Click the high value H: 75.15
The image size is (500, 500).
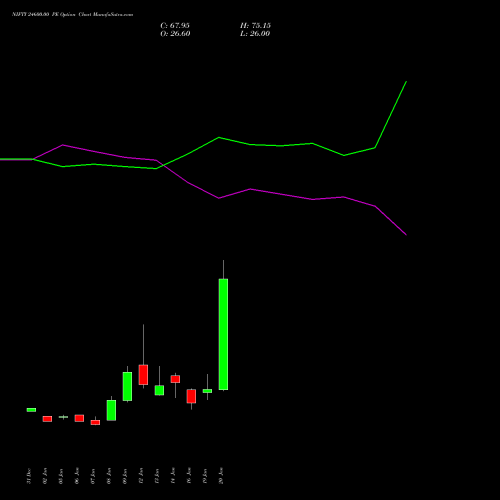pos(255,26)
